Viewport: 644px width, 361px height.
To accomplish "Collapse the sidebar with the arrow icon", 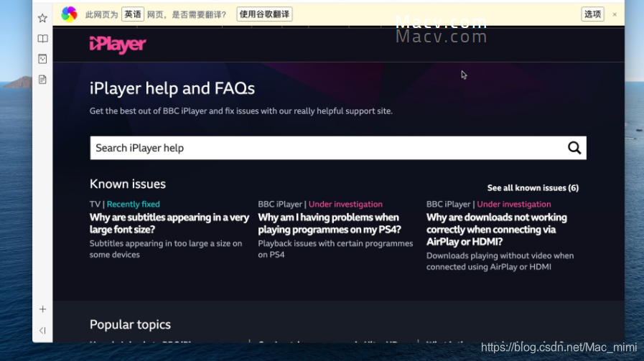I will click(42, 331).
